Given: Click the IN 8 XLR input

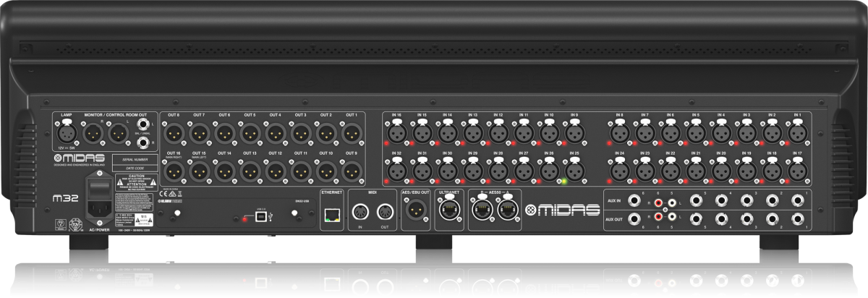Looking at the screenshot, I should tap(619, 132).
